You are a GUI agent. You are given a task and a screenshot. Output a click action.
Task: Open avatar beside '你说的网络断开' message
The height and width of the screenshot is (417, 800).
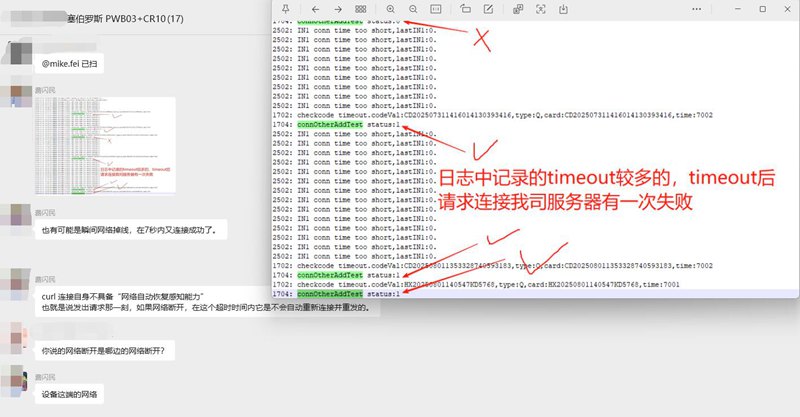tap(16, 336)
